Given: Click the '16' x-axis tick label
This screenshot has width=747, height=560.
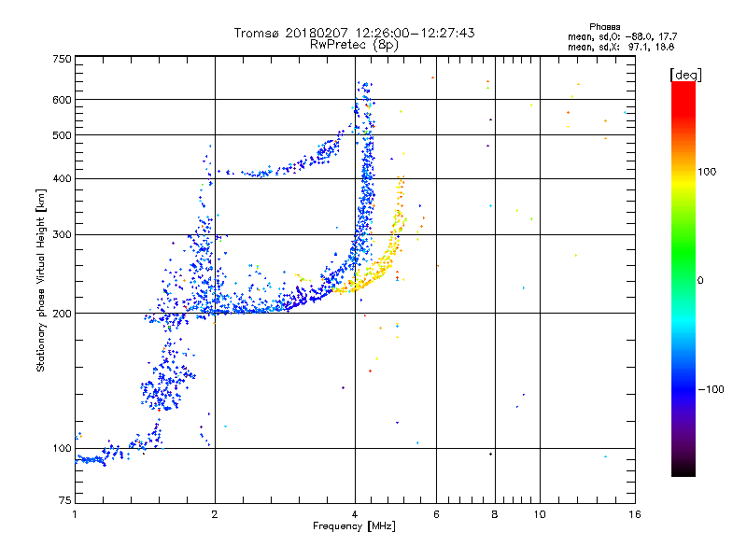Looking at the screenshot, I should 635,514.
